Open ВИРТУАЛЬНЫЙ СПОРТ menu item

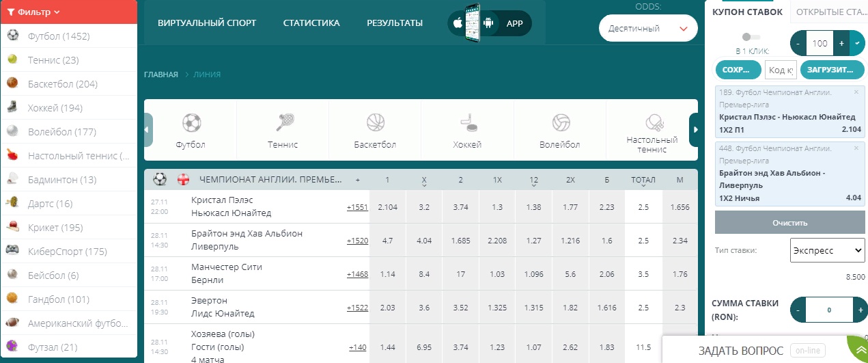207,23
